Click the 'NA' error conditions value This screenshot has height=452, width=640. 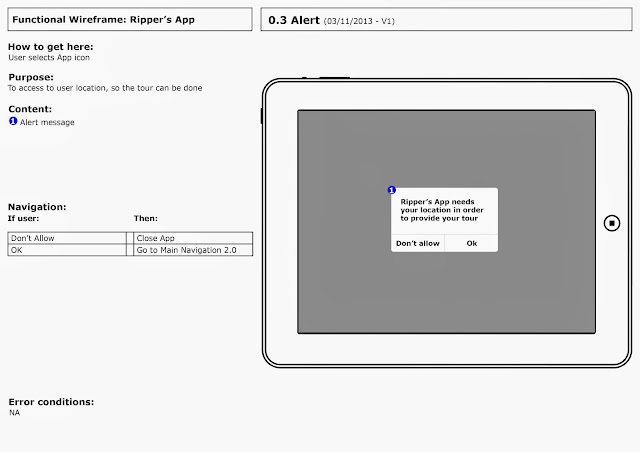[x=15, y=412]
